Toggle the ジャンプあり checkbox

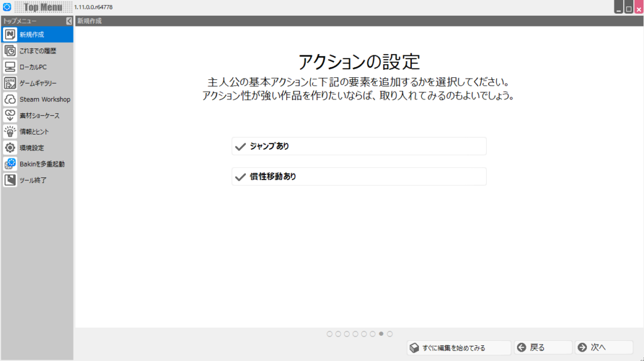point(240,147)
